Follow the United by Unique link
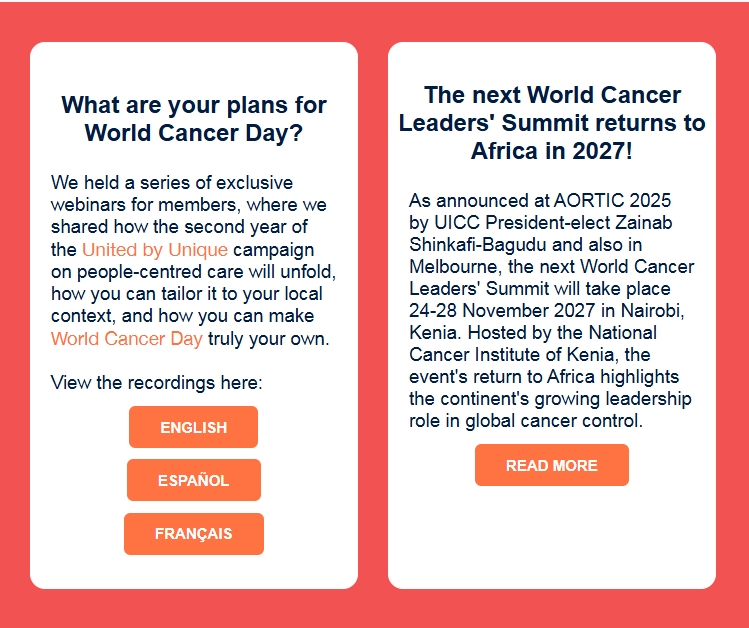Image resolution: width=749 pixels, height=628 pixels. (155, 249)
